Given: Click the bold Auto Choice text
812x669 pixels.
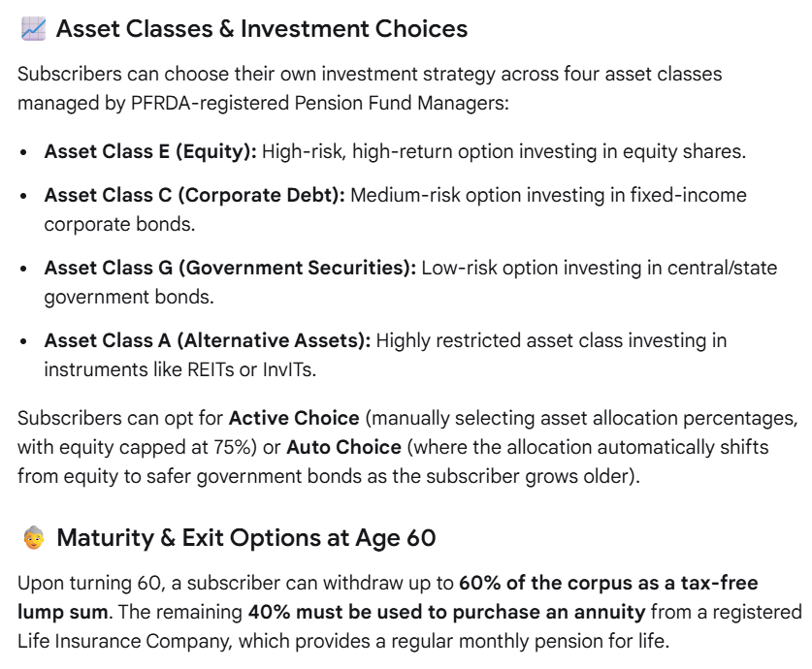Looking at the screenshot, I should (343, 447).
